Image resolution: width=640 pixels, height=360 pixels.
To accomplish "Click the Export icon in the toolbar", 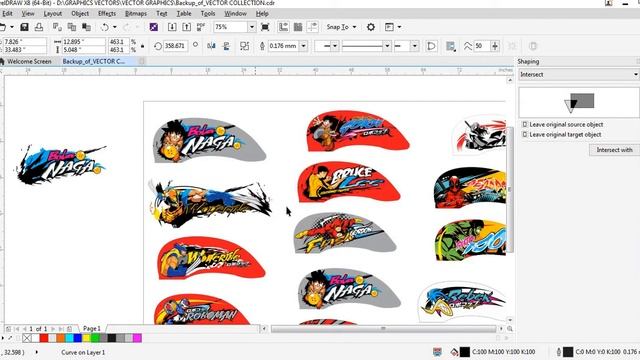I will point(187,27).
